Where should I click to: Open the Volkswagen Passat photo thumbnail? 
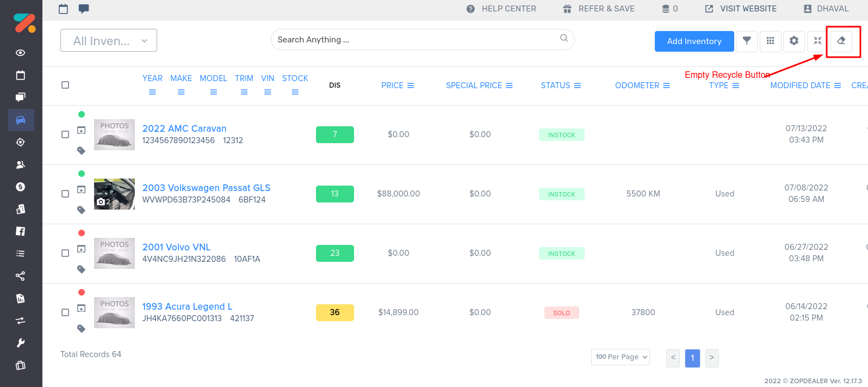pyautogui.click(x=114, y=194)
